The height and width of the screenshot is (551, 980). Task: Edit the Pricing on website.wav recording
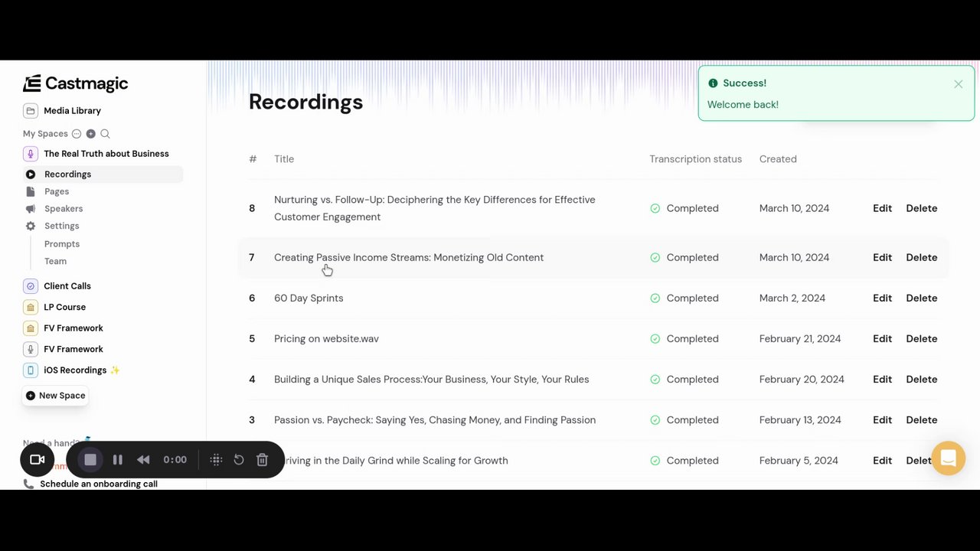pyautogui.click(x=882, y=338)
